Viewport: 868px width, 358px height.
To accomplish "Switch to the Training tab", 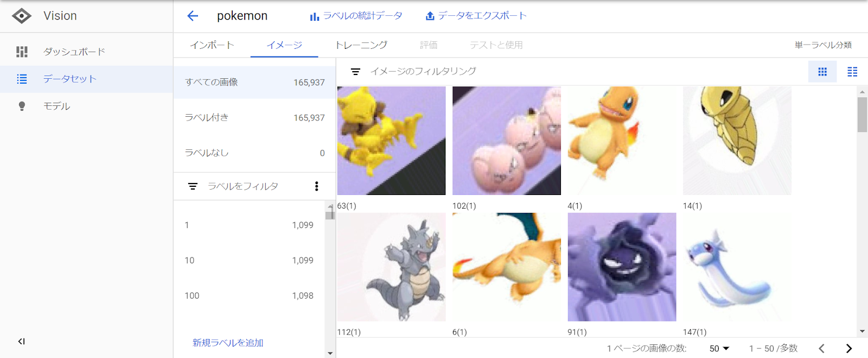I will [361, 45].
